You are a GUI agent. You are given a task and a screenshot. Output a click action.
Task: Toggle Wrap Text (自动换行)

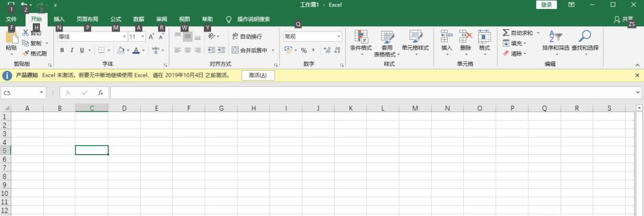(247, 36)
